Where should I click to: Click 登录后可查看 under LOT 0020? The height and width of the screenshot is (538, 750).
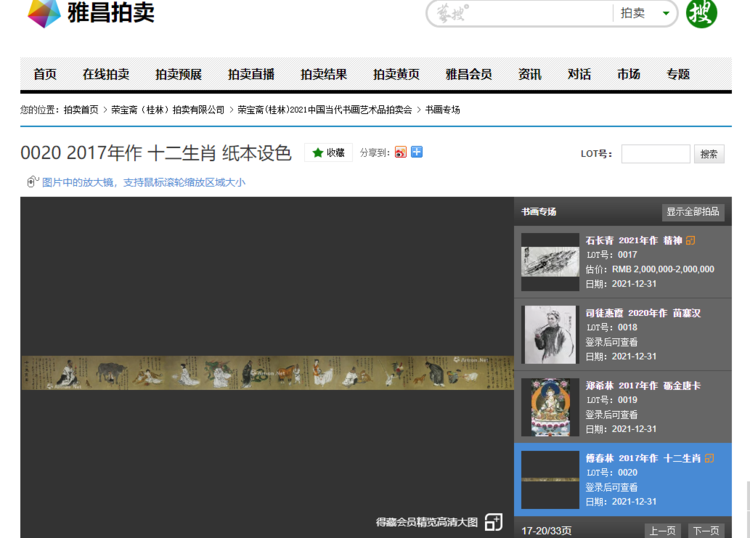pos(611,487)
